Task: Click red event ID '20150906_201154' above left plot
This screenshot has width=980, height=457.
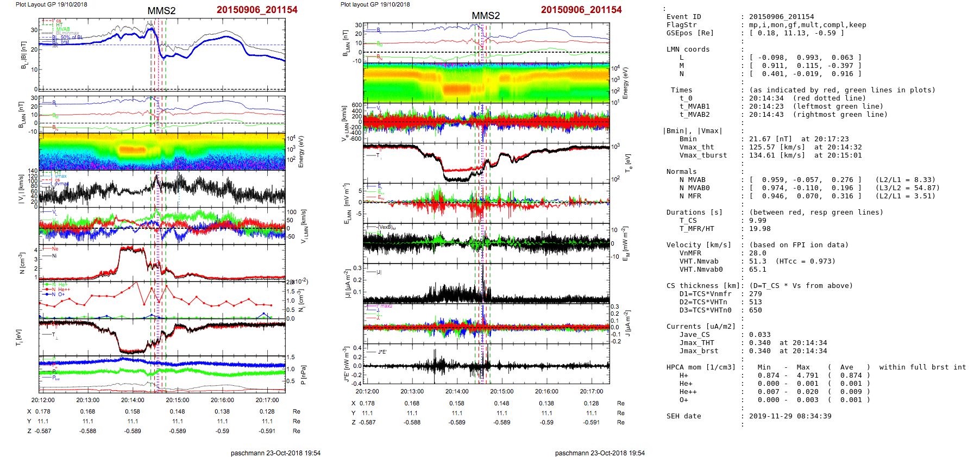Action: pos(257,10)
